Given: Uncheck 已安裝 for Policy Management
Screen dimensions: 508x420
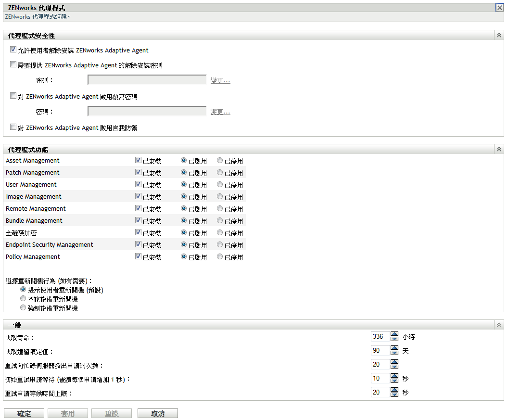Looking at the screenshot, I should click(139, 256).
